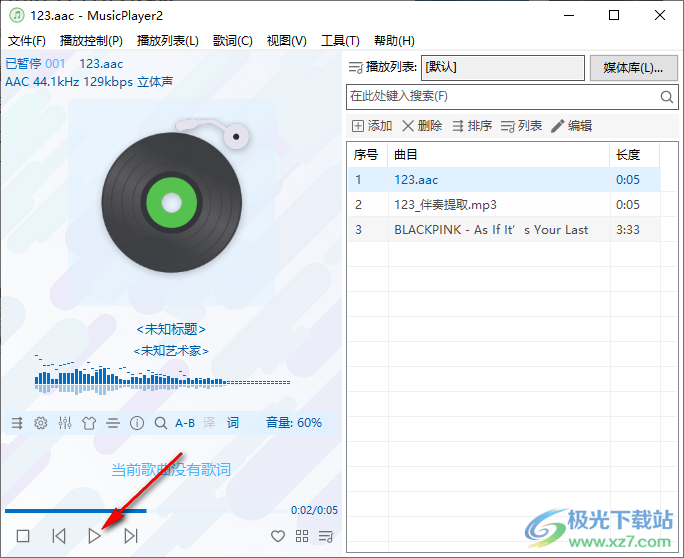Click the search magnifier in search box

pyautogui.click(x=667, y=96)
